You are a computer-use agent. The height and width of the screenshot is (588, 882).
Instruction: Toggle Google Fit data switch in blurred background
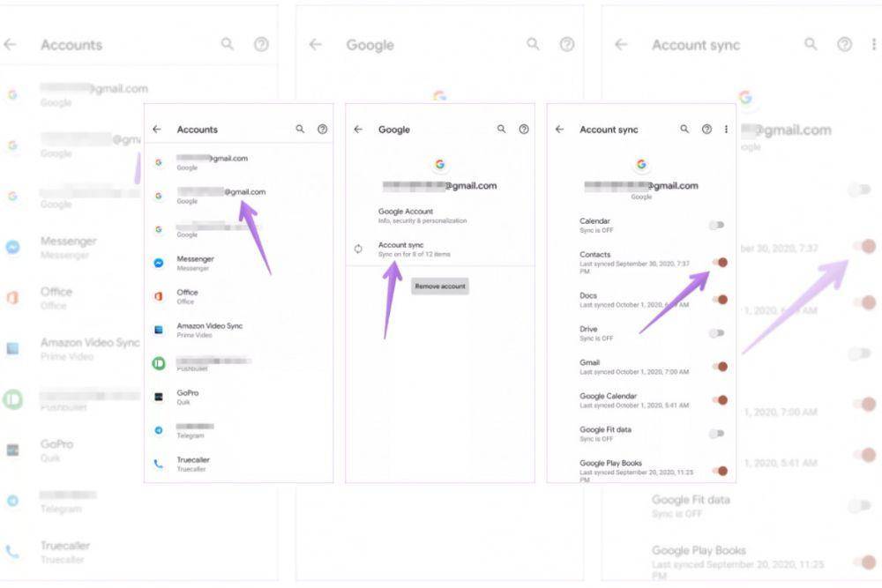pos(859,506)
